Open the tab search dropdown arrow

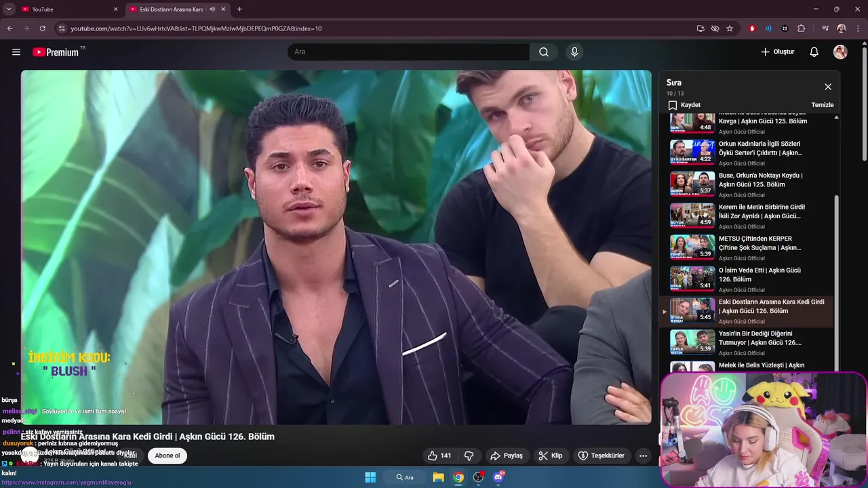(9, 9)
